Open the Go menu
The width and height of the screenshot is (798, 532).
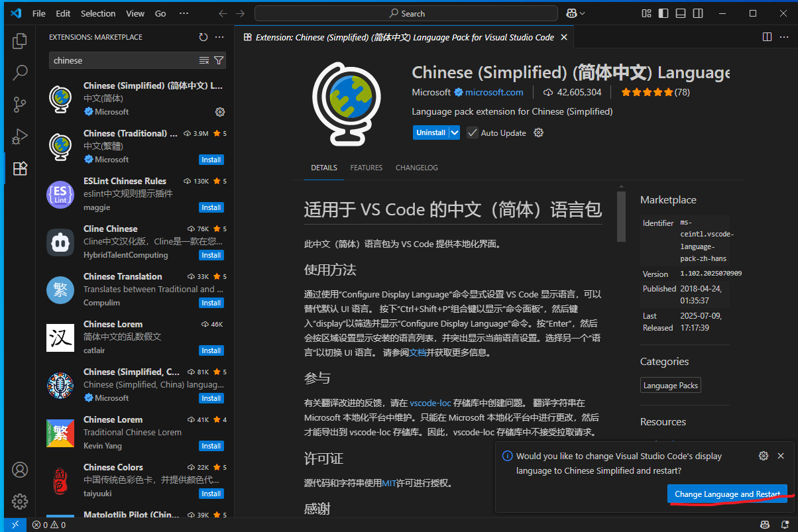point(160,13)
